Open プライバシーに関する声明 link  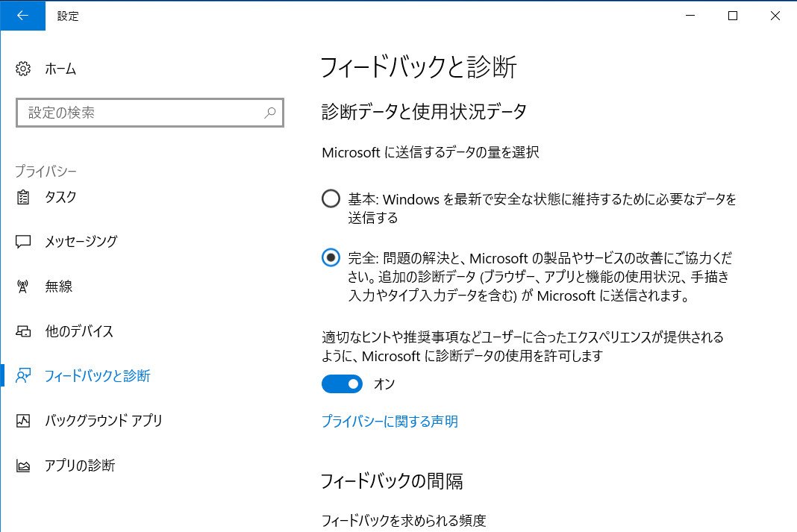coord(390,422)
